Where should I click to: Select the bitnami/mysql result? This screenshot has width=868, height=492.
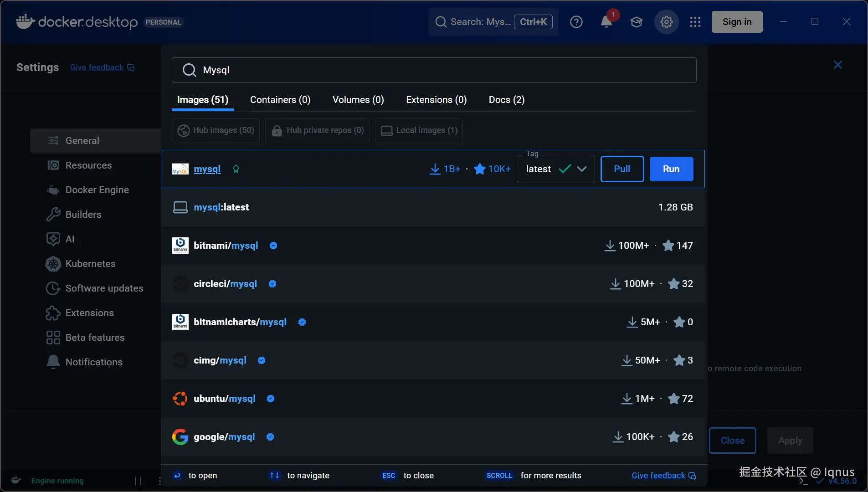pyautogui.click(x=433, y=246)
